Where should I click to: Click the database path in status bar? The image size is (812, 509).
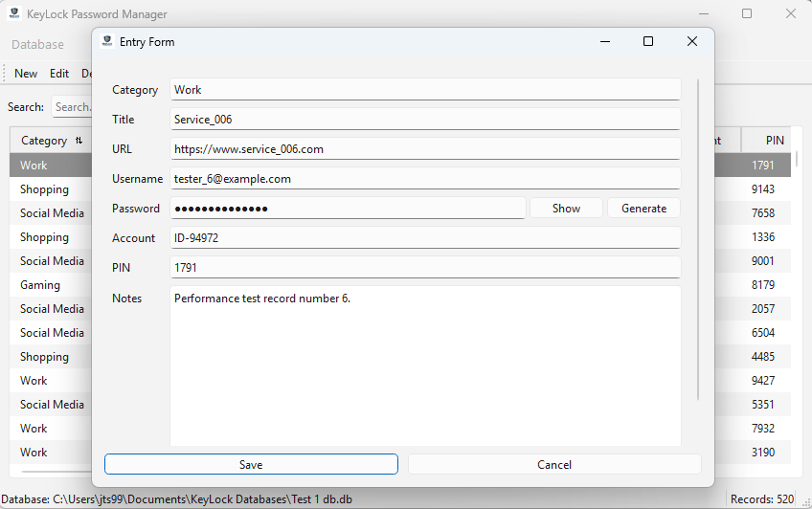(176, 499)
